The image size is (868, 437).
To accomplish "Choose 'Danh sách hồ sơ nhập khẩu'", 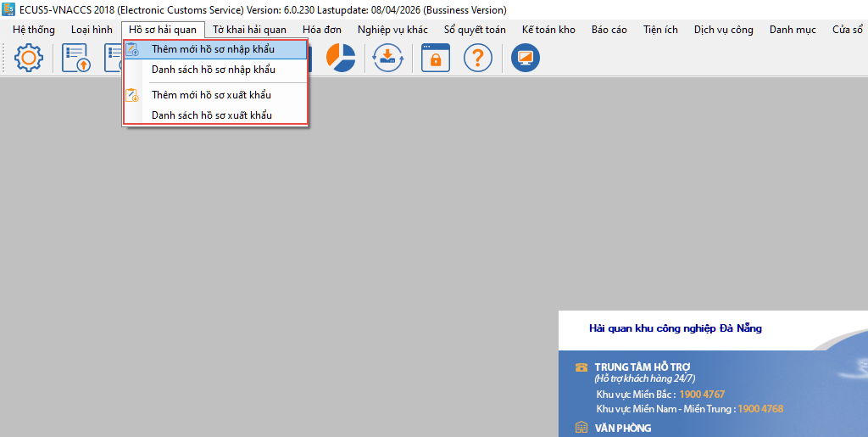I will pos(213,70).
